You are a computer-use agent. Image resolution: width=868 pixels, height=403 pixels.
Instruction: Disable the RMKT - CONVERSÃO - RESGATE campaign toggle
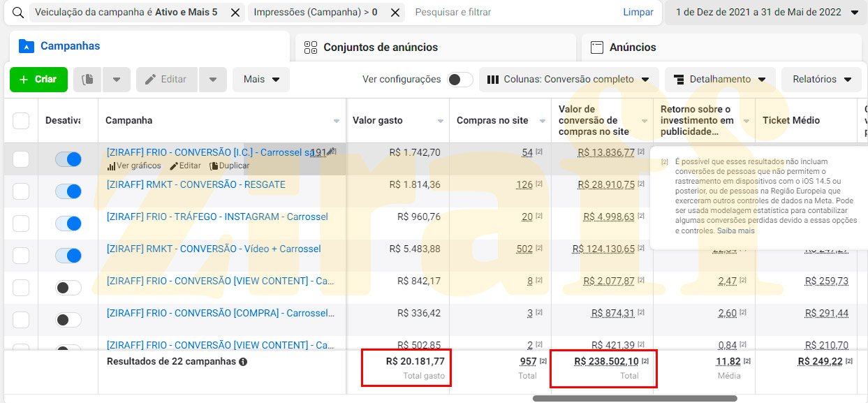click(x=68, y=191)
